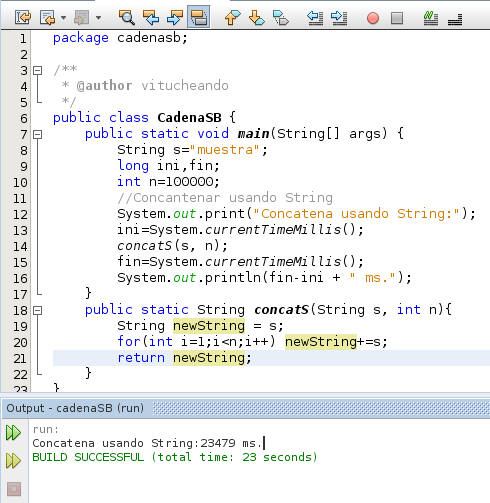The image size is (490, 503).
Task: Toggle Highlight Search button
Action: pos(199,17)
